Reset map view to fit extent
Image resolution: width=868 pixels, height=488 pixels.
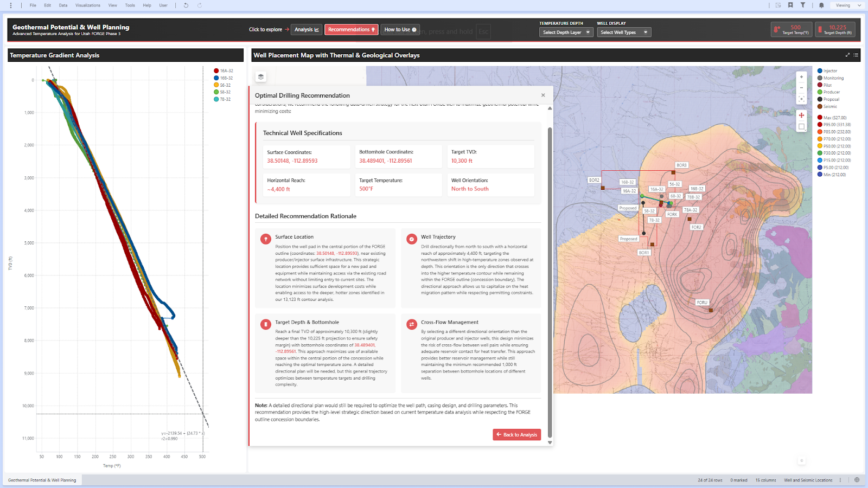pyautogui.click(x=801, y=99)
